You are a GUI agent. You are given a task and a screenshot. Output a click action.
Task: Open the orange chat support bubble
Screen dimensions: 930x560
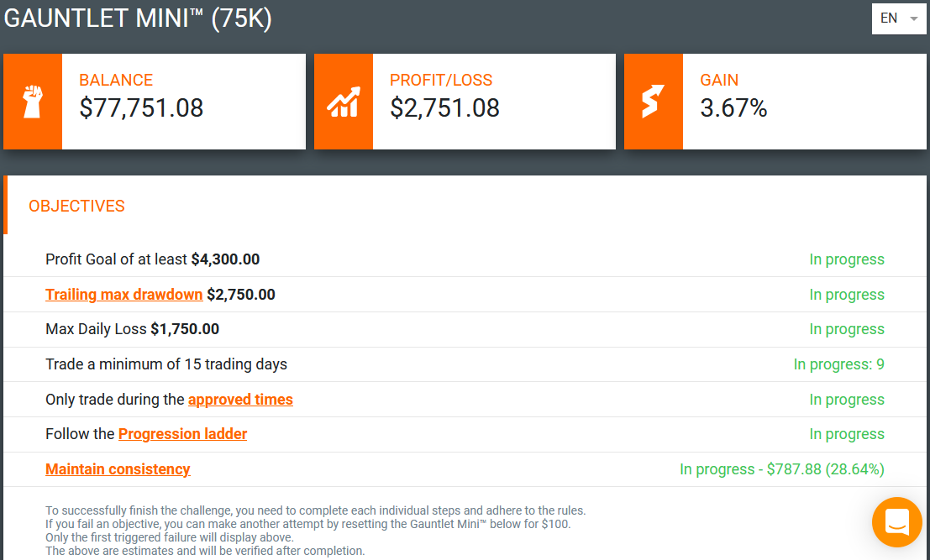(896, 522)
